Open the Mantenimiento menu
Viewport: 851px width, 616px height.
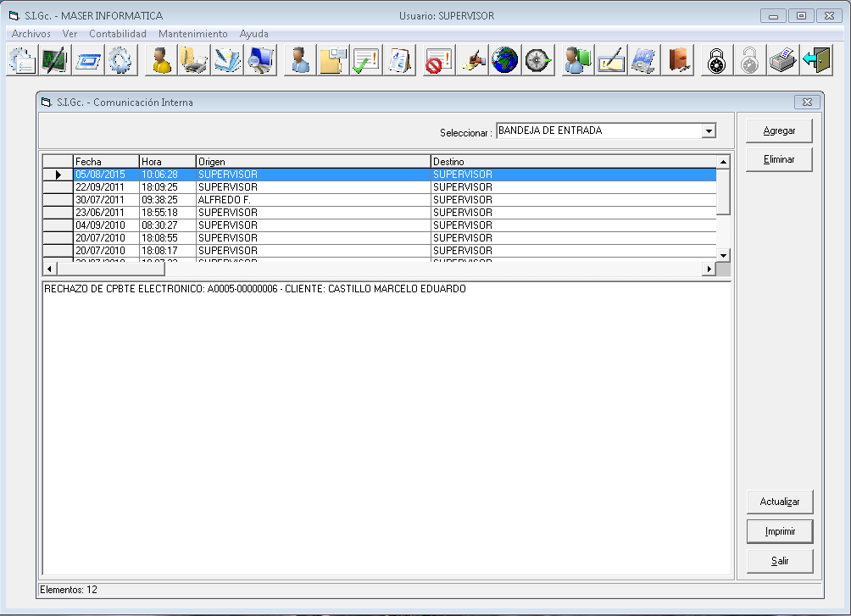[x=192, y=34]
